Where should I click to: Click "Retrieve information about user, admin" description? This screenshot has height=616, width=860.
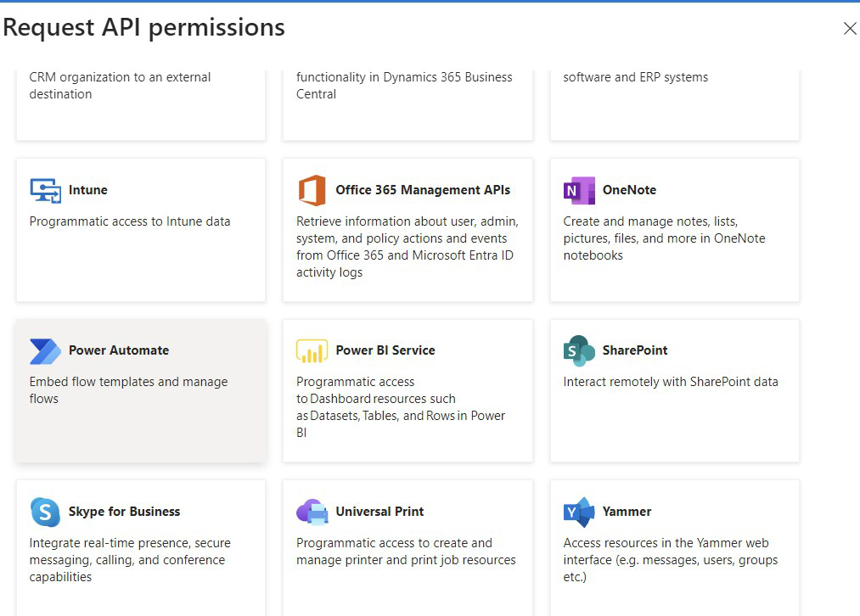click(407, 247)
